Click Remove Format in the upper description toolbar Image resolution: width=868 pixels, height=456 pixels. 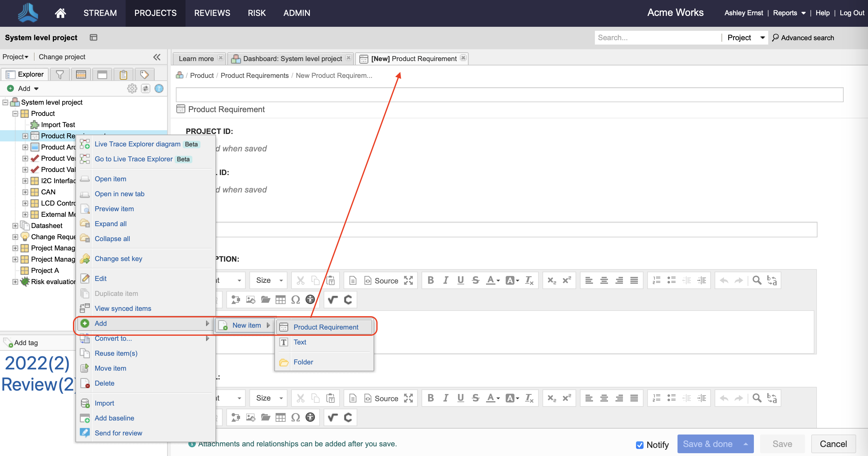click(x=529, y=280)
